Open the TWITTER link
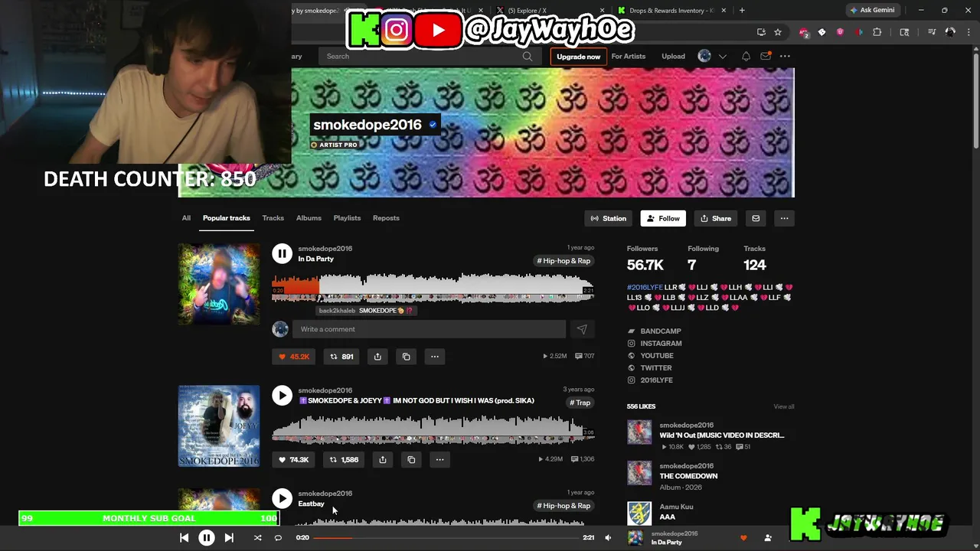 (655, 368)
